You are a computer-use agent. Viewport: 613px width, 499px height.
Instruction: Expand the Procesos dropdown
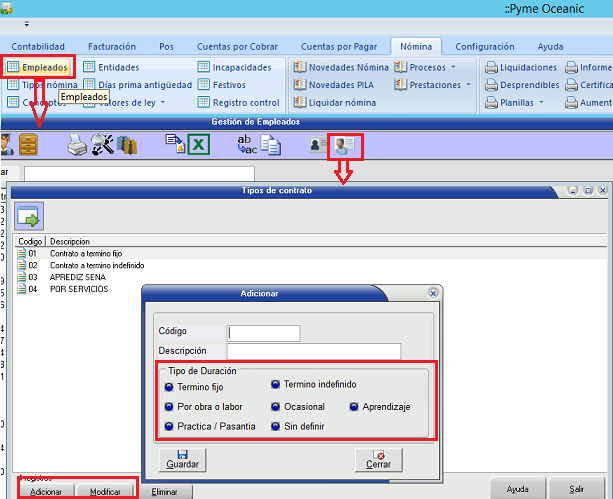tap(426, 67)
